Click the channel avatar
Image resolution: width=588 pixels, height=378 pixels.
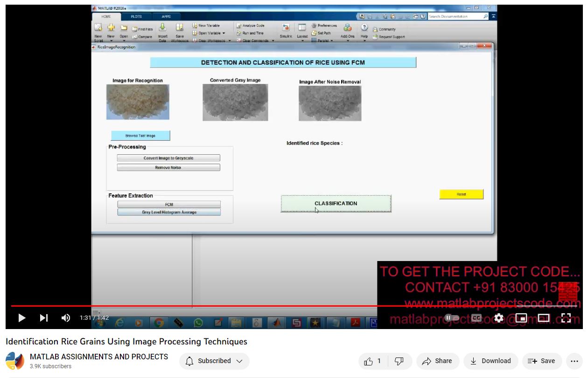pyautogui.click(x=15, y=361)
